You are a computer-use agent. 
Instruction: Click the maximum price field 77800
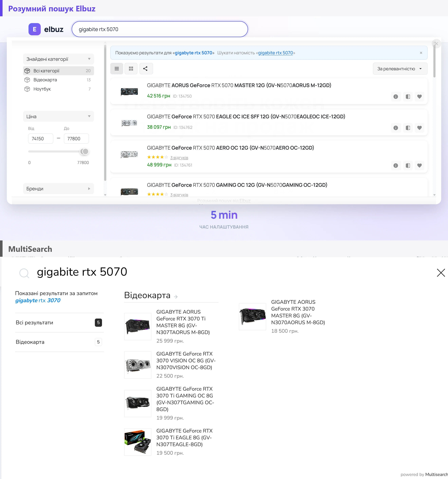pos(76,139)
